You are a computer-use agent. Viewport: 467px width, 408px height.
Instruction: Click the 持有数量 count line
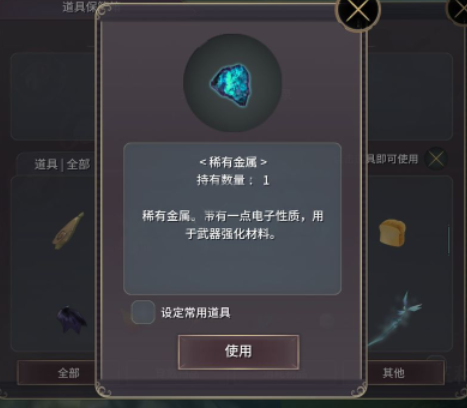click(233, 180)
